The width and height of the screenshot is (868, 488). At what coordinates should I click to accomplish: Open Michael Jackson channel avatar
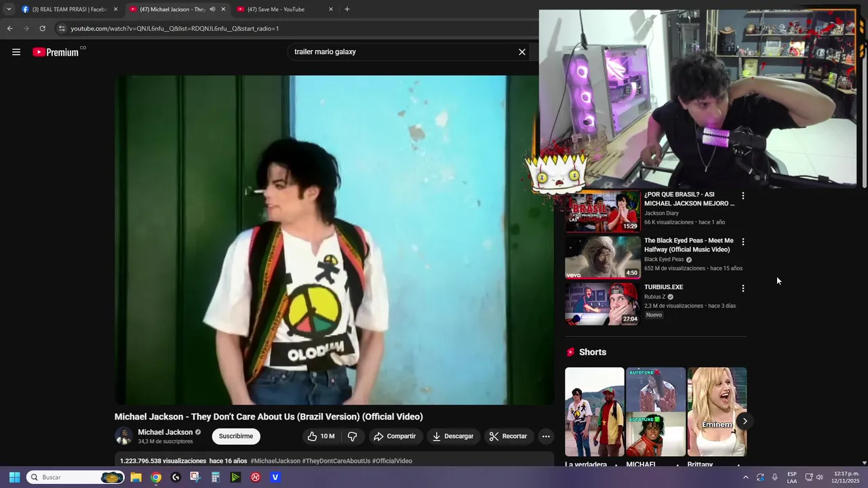pos(123,436)
